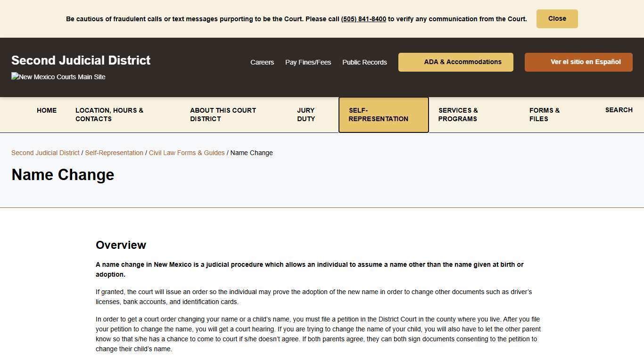The image size is (644, 362).
Task: Open the Careers page
Action: click(262, 62)
